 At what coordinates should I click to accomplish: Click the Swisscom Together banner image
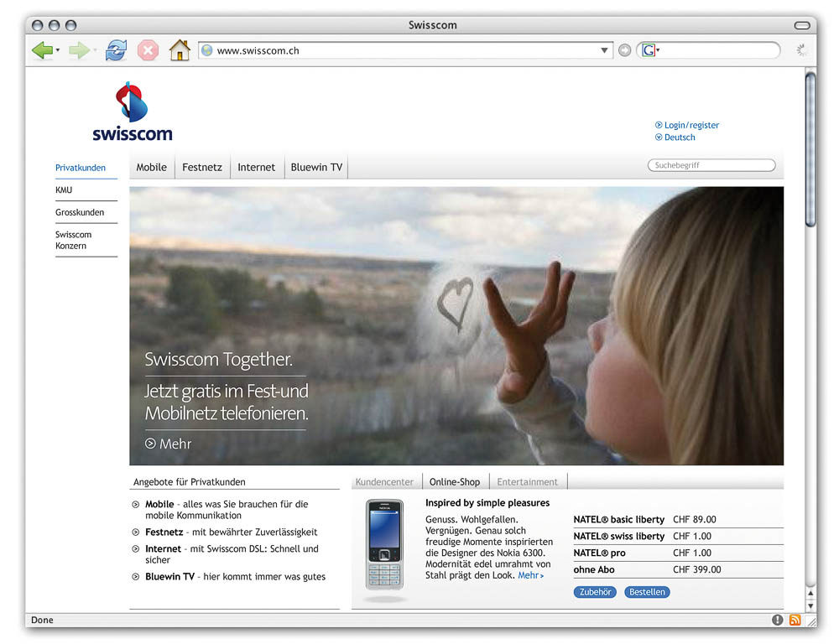point(456,325)
